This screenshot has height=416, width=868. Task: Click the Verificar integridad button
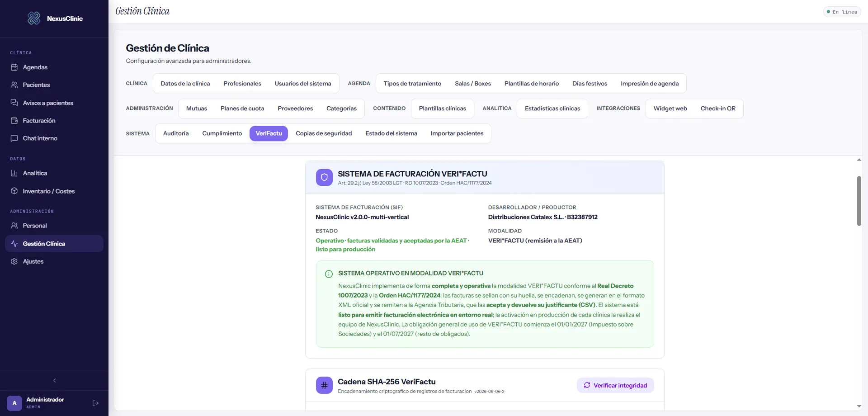click(615, 385)
